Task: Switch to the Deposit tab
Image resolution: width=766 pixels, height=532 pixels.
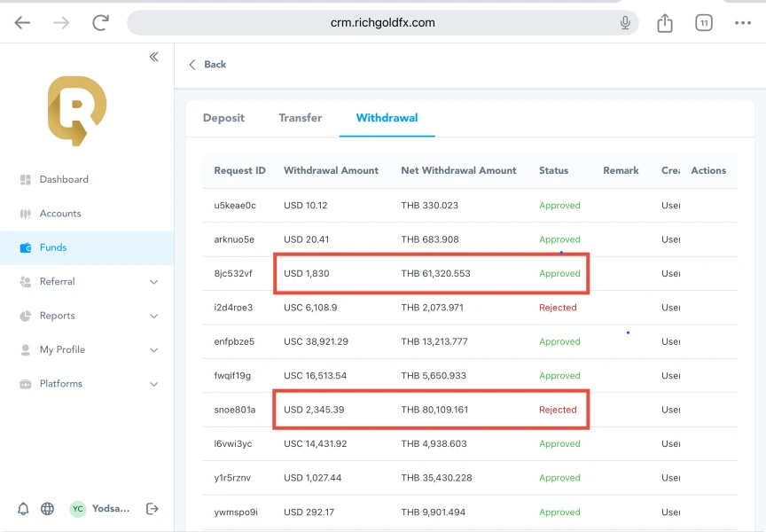Action: (223, 118)
